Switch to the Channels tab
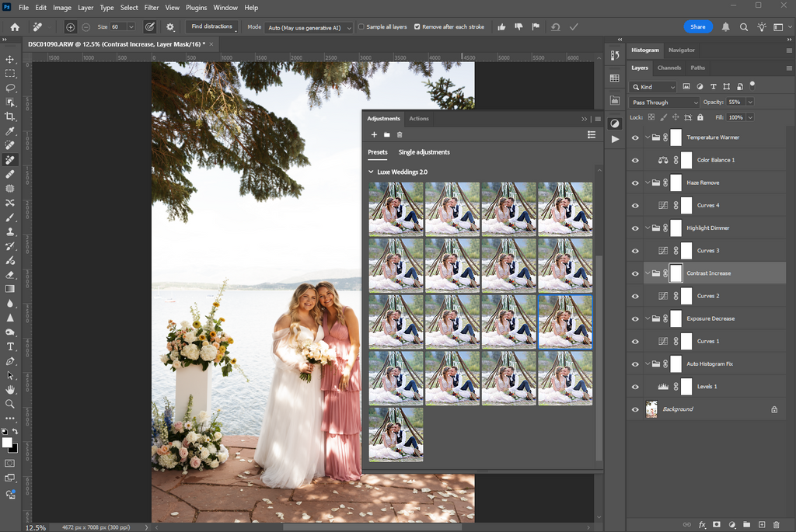The height and width of the screenshot is (532, 796). (669, 68)
